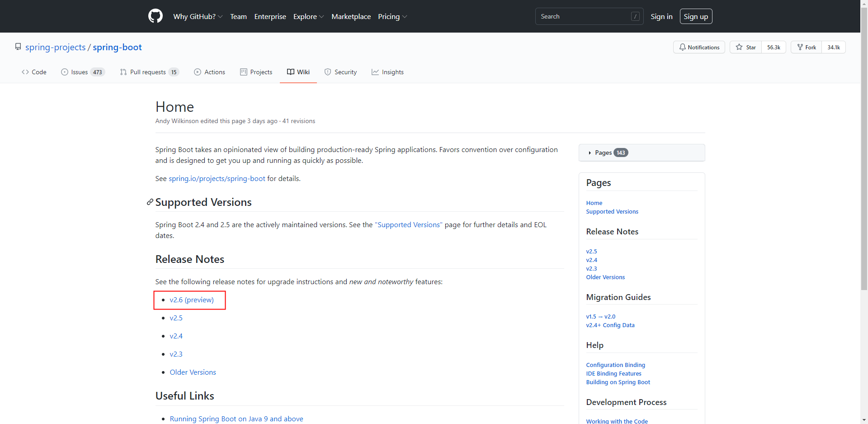Click the Sign in link
The image size is (868, 424).
(x=661, y=16)
